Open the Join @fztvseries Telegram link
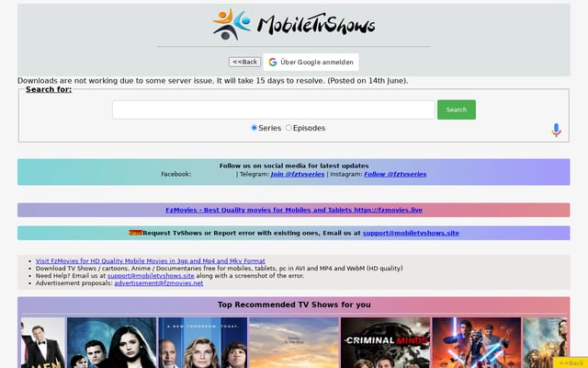This screenshot has height=368, width=588. 298,174
